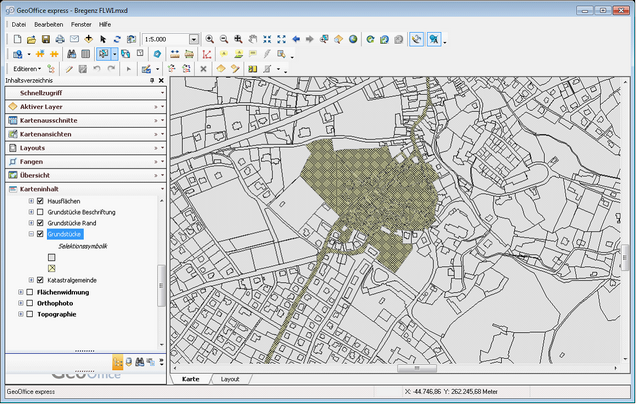This screenshot has width=636, height=404.
Task: Uncheck the Hausflächen layer checkbox
Action: [40, 201]
